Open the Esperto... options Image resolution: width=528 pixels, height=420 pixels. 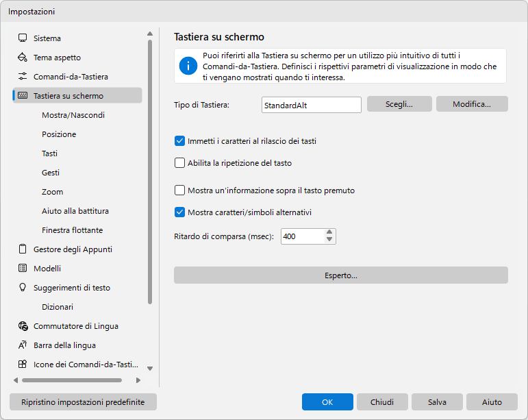tap(341, 275)
